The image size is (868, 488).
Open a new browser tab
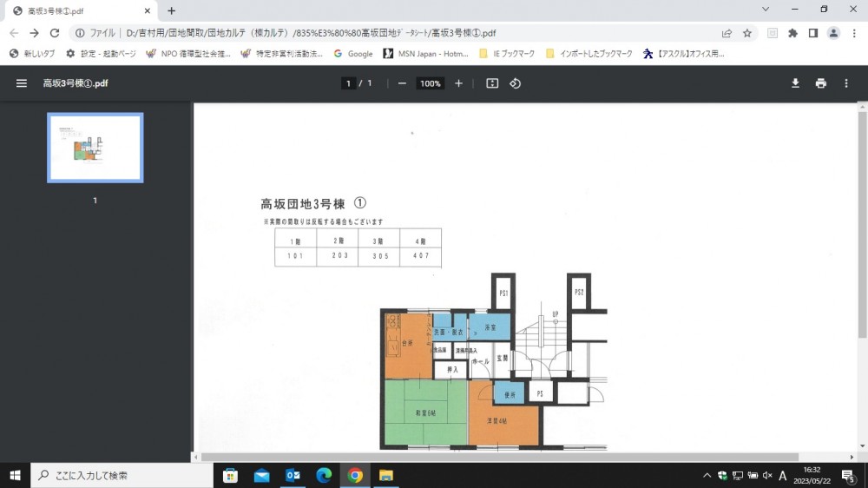[x=171, y=10]
